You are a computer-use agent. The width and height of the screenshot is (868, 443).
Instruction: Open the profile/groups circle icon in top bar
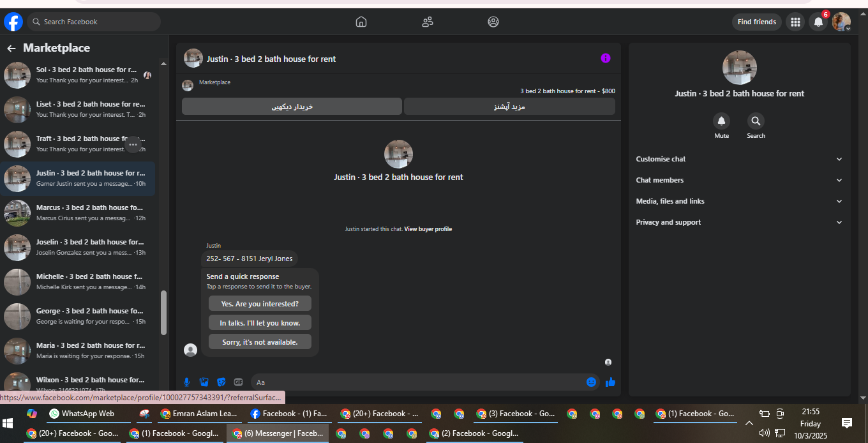coord(493,22)
